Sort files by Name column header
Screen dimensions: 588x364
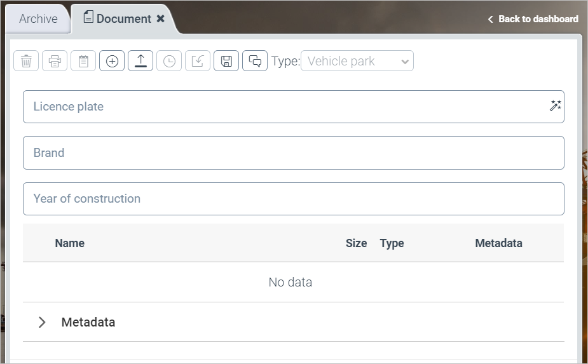(69, 243)
